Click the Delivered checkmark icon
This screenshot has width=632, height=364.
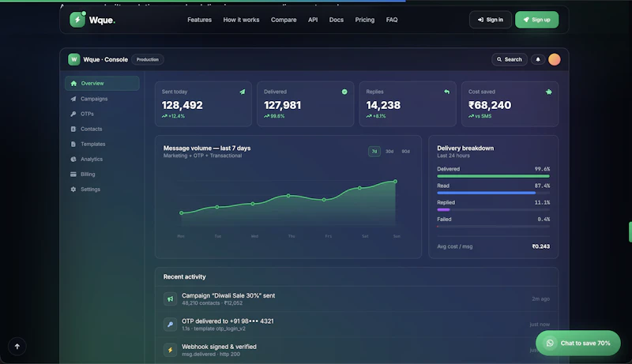tap(344, 92)
